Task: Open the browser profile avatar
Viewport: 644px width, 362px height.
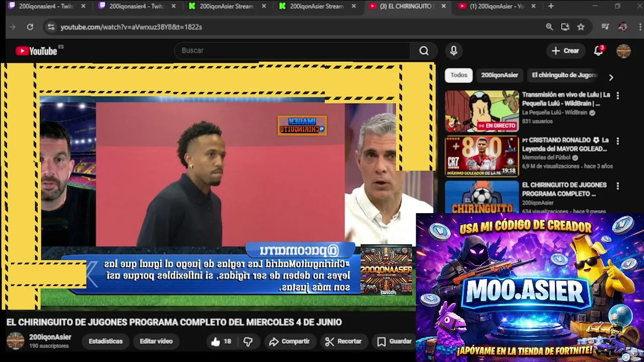Action: pos(623,27)
